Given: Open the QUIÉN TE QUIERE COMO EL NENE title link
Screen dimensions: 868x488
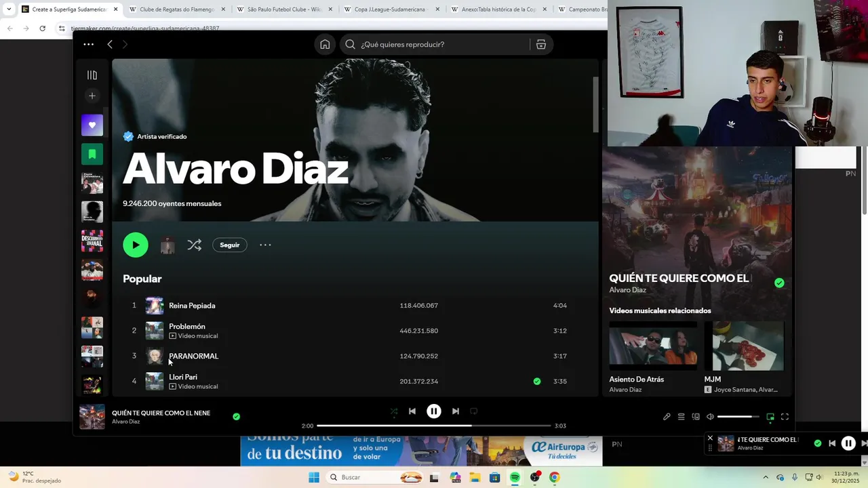Looking at the screenshot, I should point(161,413).
